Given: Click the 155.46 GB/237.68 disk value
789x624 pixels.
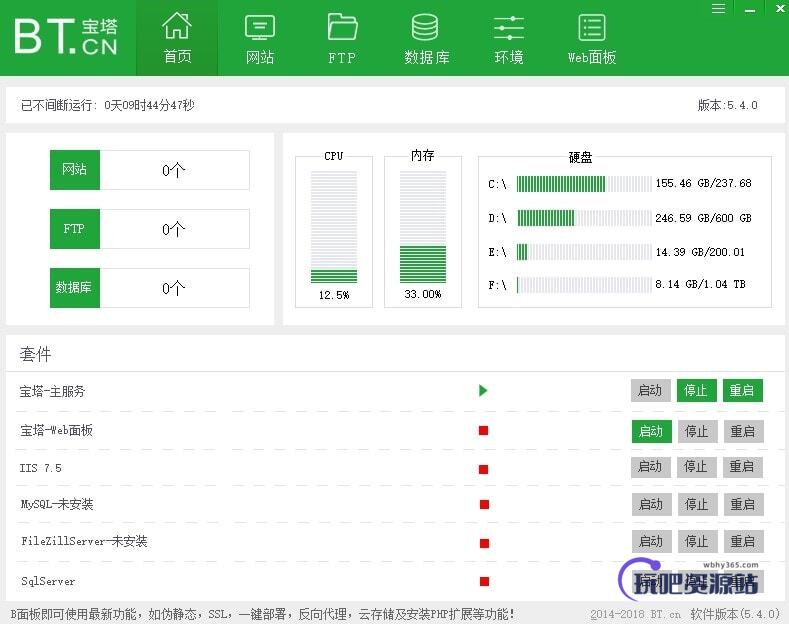Looking at the screenshot, I should pyautogui.click(x=703, y=184).
